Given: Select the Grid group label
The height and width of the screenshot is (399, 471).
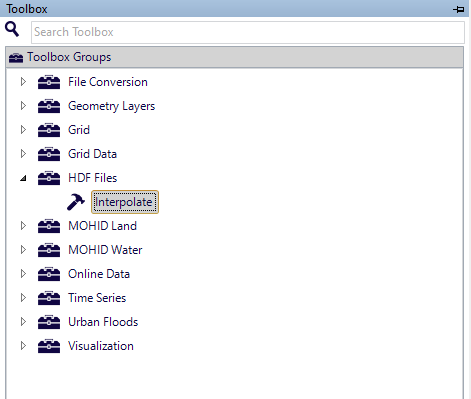Looking at the screenshot, I should (79, 130).
